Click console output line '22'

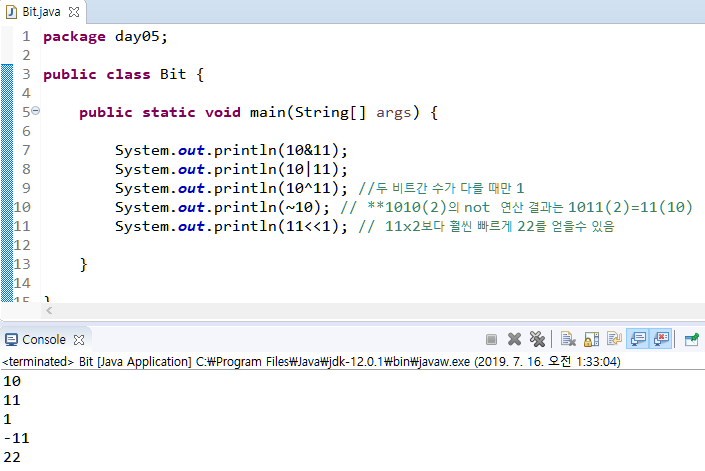tap(12, 457)
